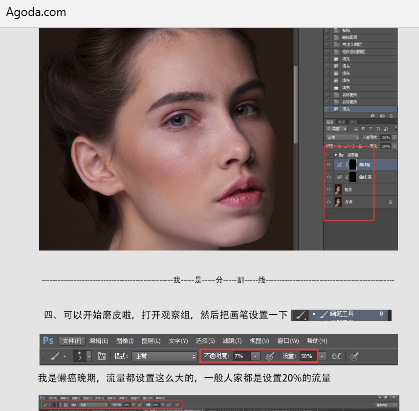
Task: Hide the highlighted adjustment layer via eye icon
Action: click(x=329, y=165)
